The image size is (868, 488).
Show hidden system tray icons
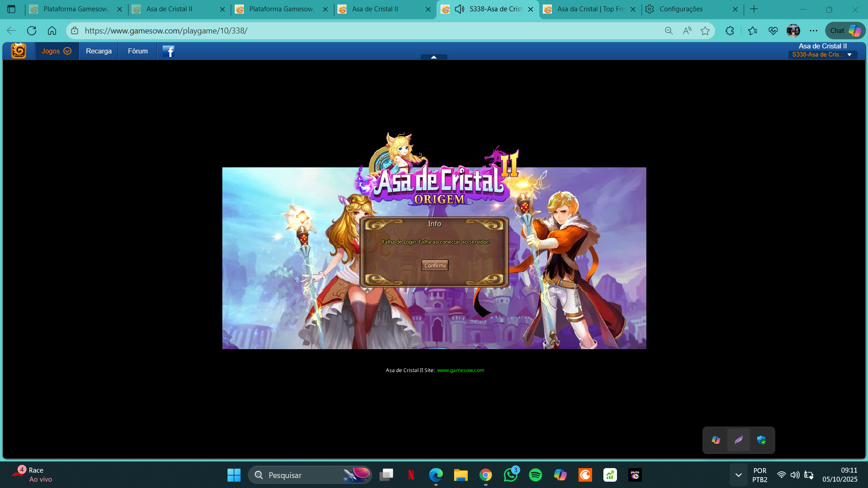coord(738,475)
